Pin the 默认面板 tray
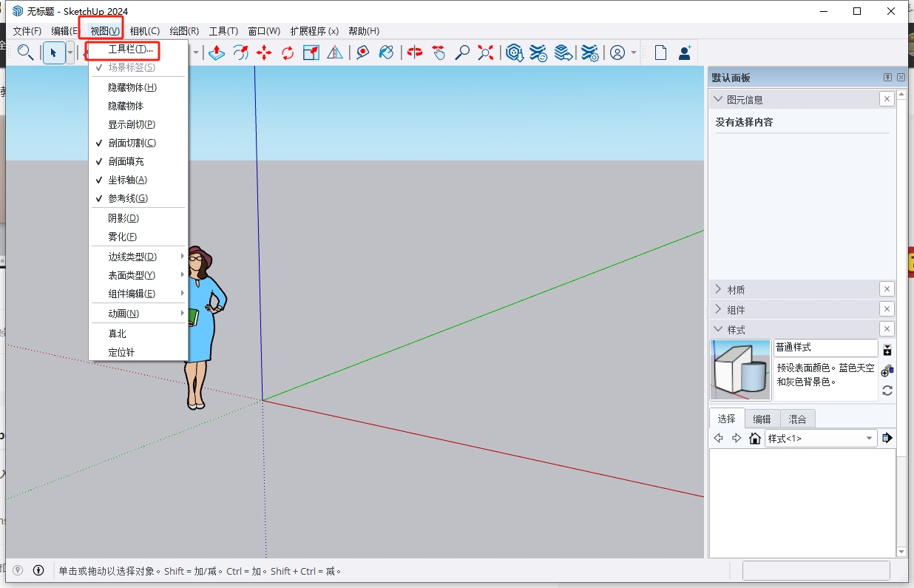This screenshot has width=914, height=588. click(x=887, y=78)
